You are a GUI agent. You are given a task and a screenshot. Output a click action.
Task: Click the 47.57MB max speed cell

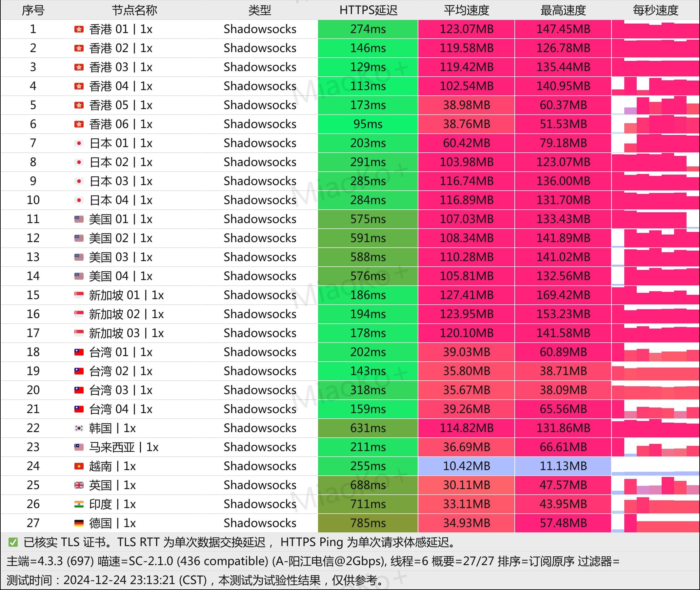(563, 485)
